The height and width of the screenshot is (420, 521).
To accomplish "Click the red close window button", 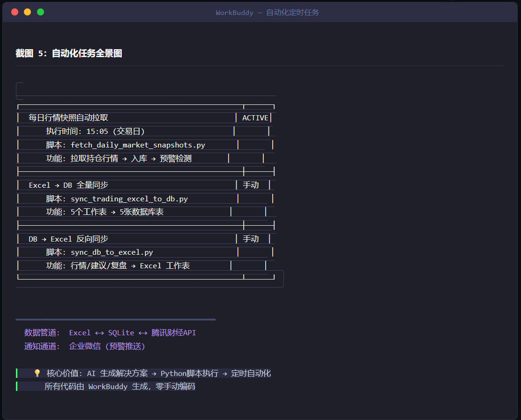I will (15, 12).
